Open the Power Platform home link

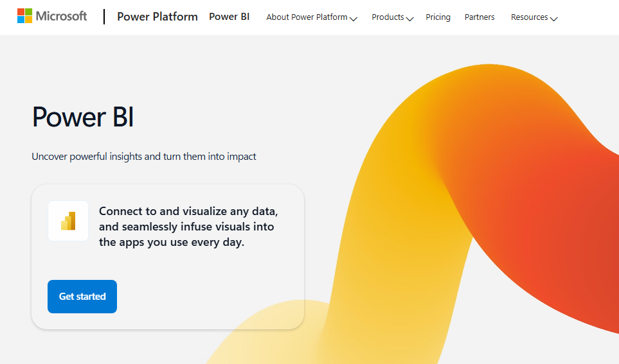click(157, 17)
